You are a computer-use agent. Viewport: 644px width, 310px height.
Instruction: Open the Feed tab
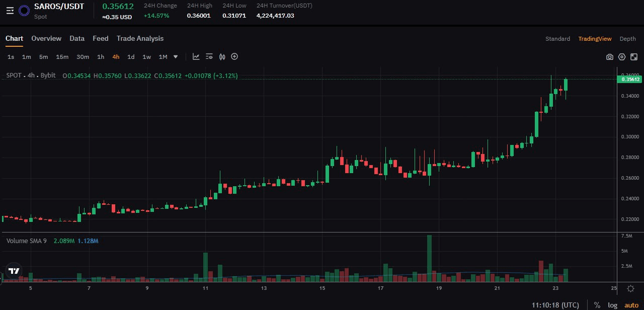click(101, 38)
